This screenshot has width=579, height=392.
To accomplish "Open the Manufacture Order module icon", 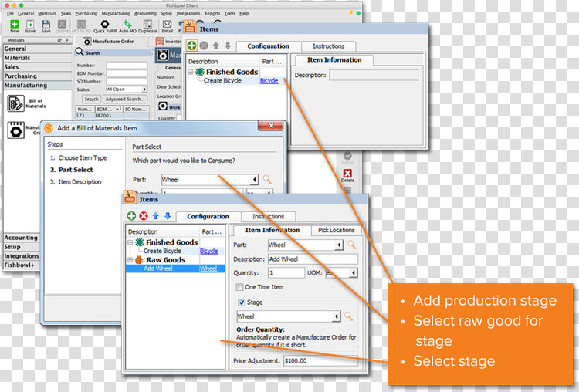I will 16,130.
